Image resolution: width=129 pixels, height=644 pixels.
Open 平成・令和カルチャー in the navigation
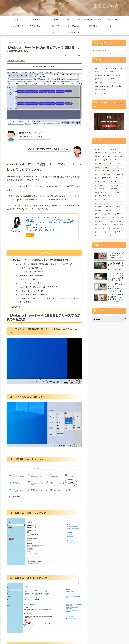pyautogui.click(x=93, y=19)
